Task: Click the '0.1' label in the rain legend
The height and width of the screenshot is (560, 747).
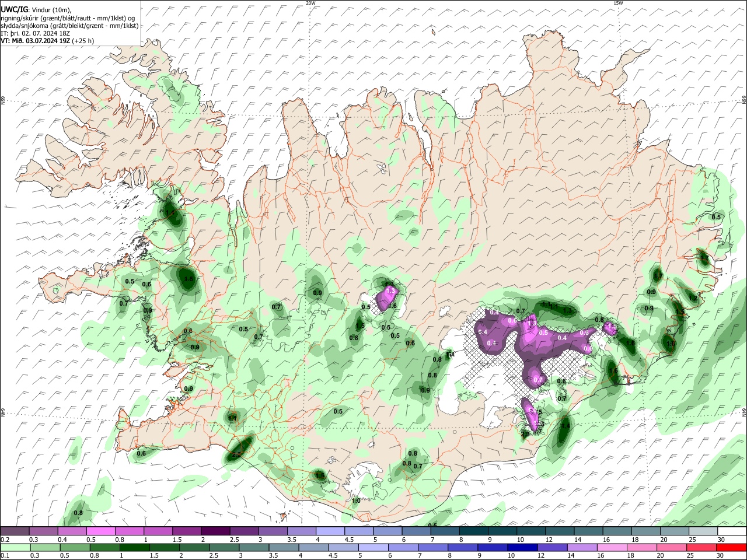Action: pos(5,556)
